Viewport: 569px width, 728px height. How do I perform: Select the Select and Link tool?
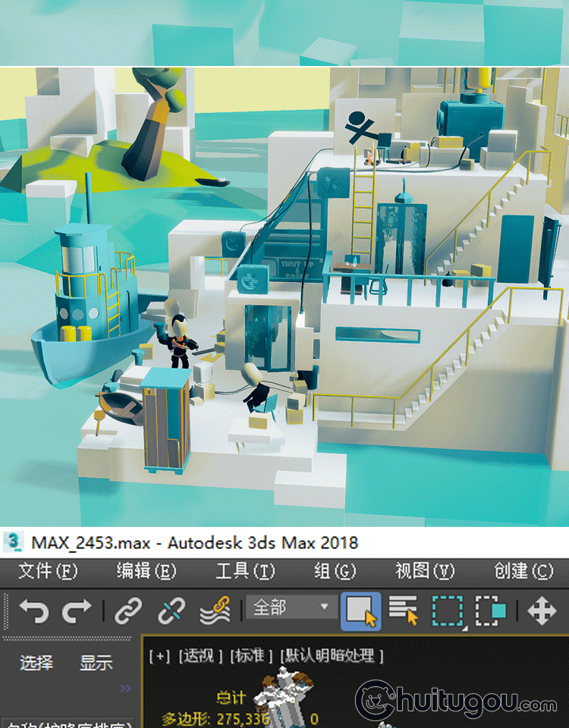point(128,611)
